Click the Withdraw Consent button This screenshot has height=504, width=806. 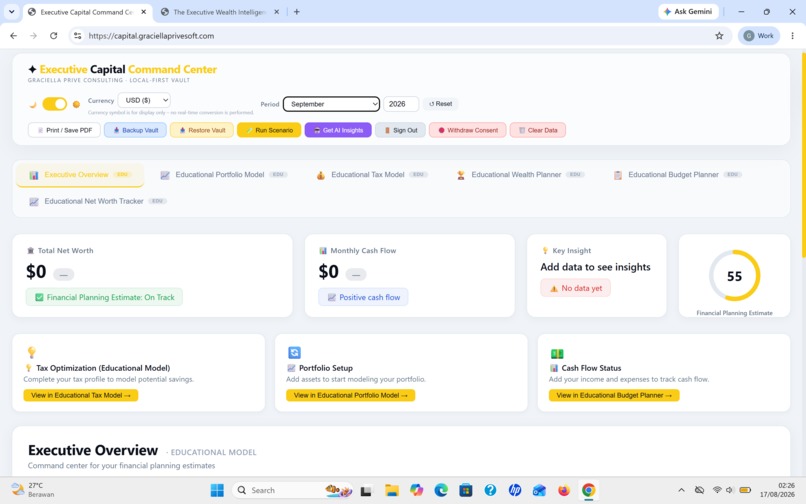pyautogui.click(x=468, y=130)
